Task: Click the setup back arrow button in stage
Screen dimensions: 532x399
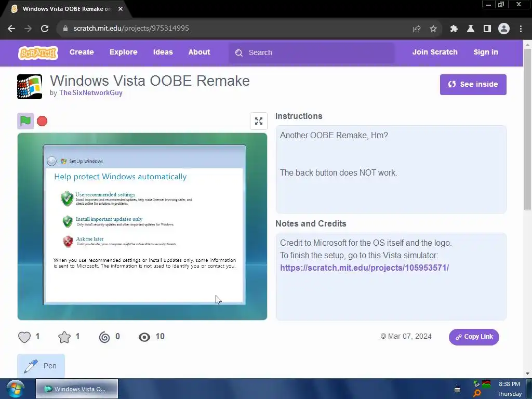Action: [x=51, y=161]
